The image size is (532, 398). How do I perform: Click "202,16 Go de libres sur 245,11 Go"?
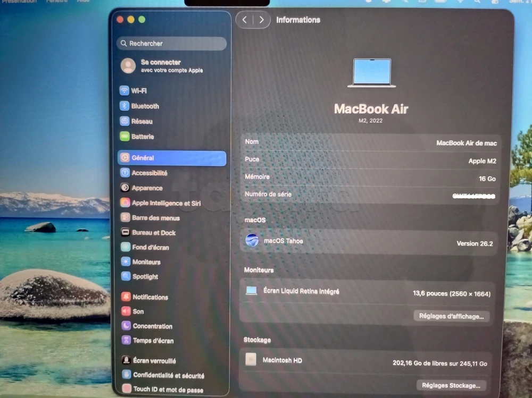[x=440, y=363]
